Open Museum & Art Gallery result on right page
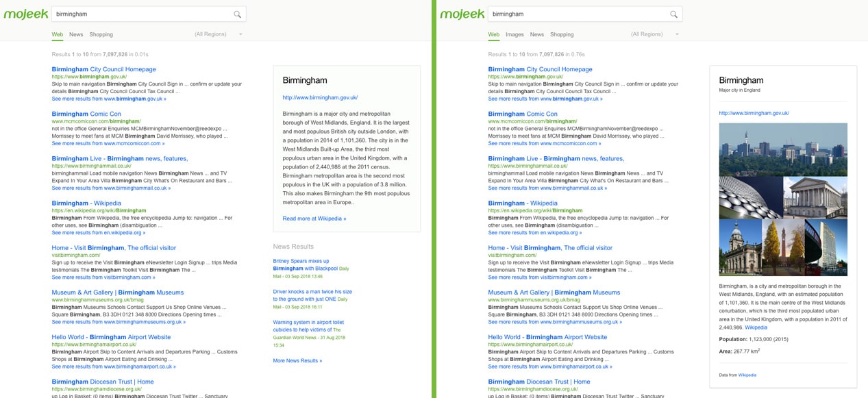 tap(554, 293)
